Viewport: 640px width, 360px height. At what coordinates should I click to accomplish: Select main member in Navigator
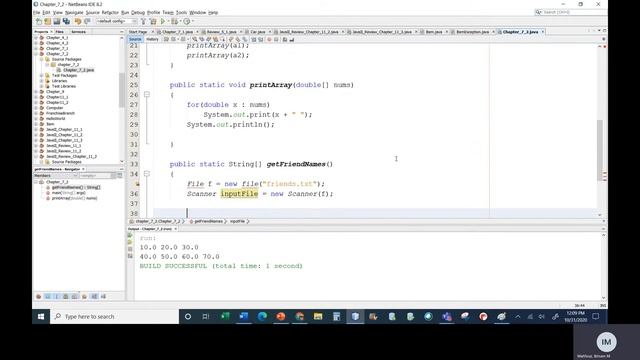click(x=69, y=193)
